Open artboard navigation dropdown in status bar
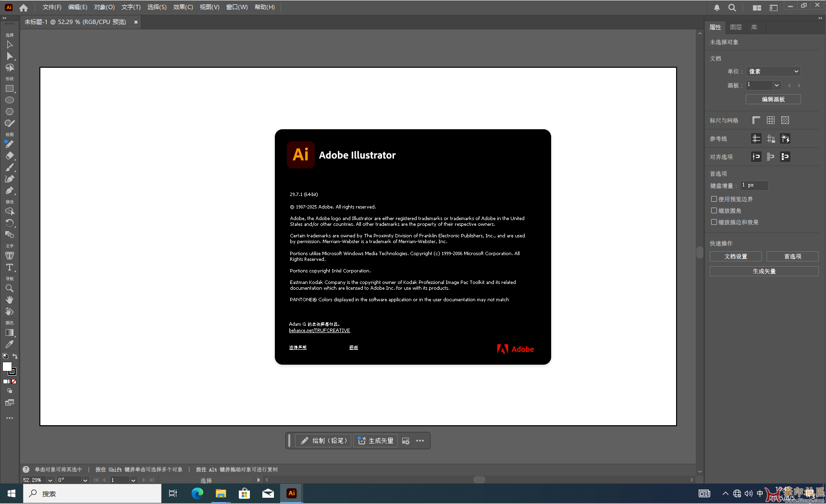 (133, 480)
